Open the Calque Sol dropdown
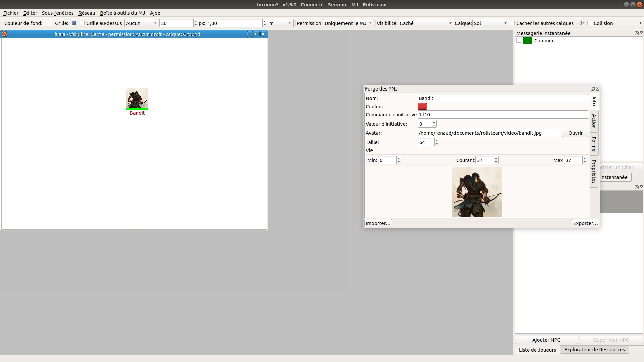Image resolution: width=644 pixels, height=362 pixels. 490,23
